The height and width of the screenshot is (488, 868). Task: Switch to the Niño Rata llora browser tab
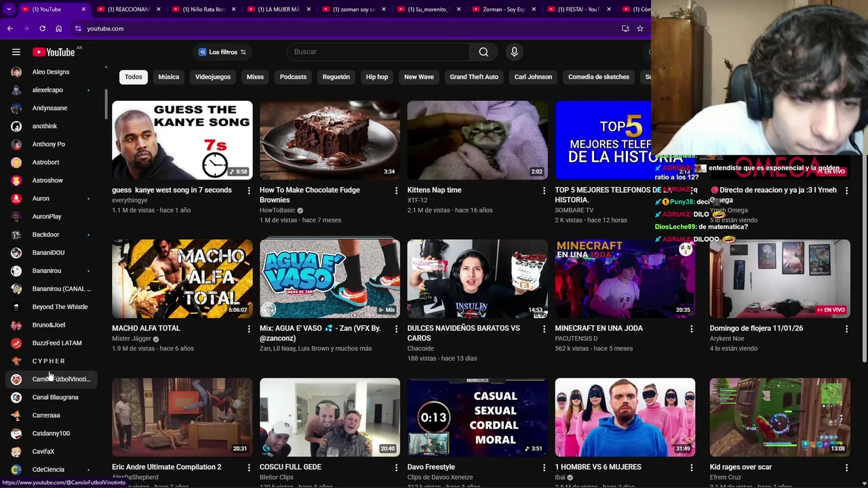pos(203,9)
